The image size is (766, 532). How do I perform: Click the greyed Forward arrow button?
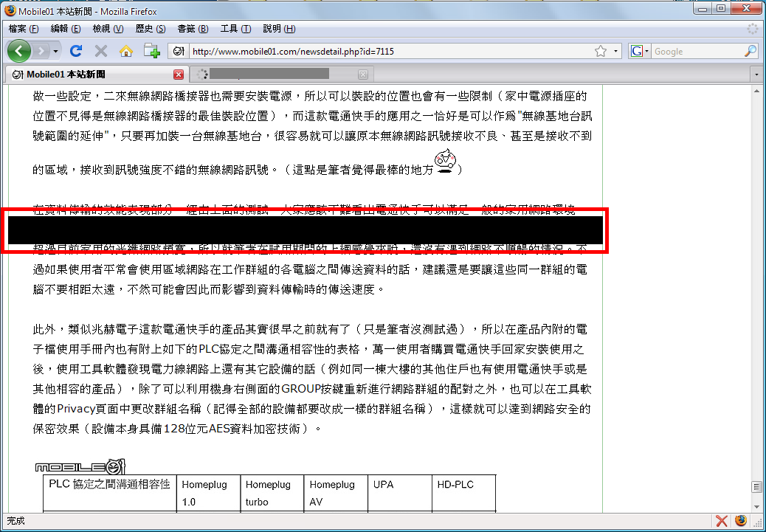pyautogui.click(x=41, y=51)
